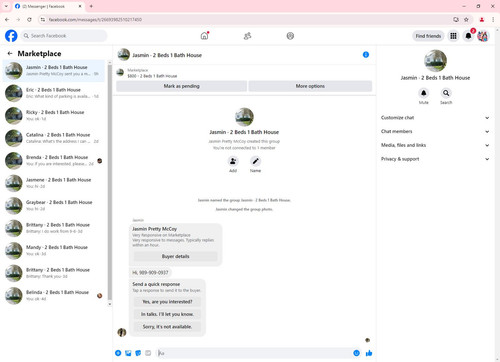500x362 pixels.
Task: Open Chrome profile icon
Action: [x=482, y=20]
